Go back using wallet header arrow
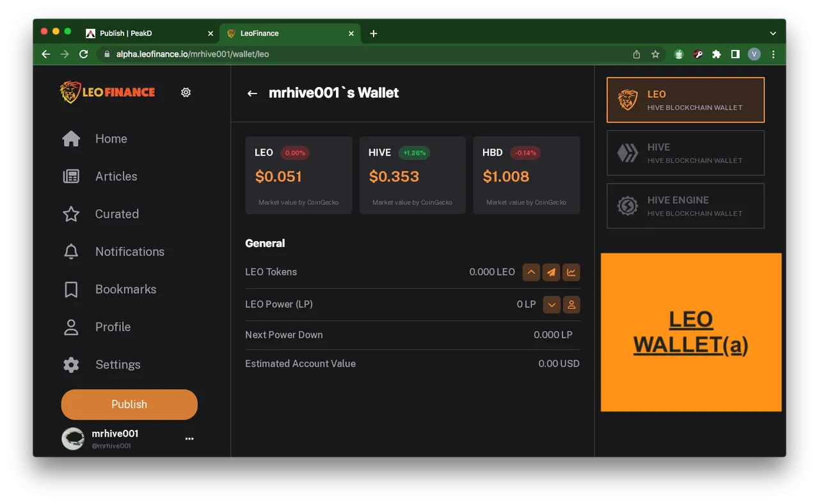Viewport: 819px width, 504px height. 252,93
